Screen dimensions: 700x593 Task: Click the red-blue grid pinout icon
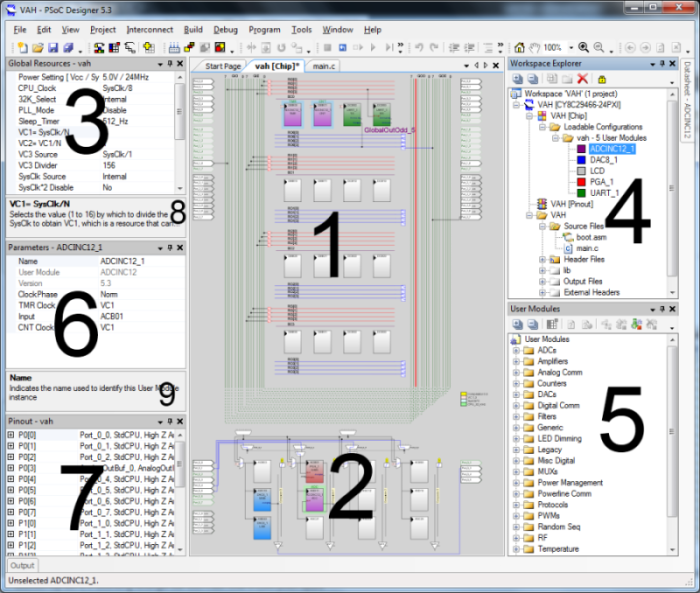tap(114, 47)
